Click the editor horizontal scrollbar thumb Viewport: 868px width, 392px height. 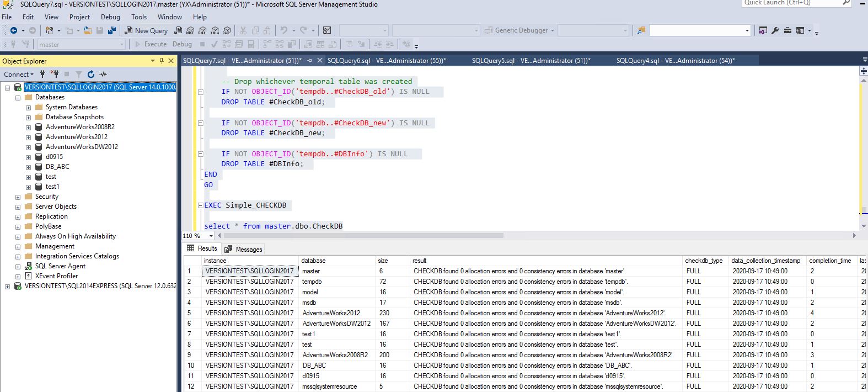(363, 236)
